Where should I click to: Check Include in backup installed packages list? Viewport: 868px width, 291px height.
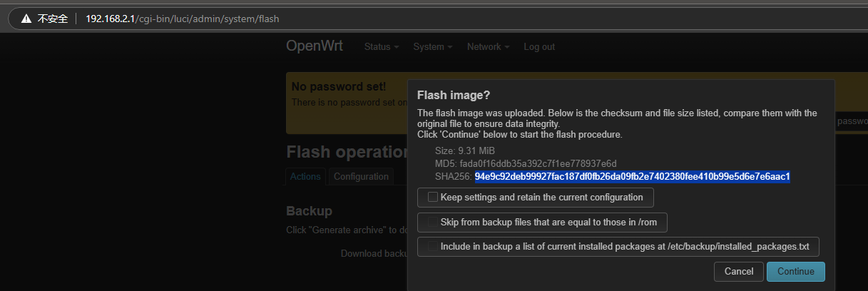tap(433, 247)
